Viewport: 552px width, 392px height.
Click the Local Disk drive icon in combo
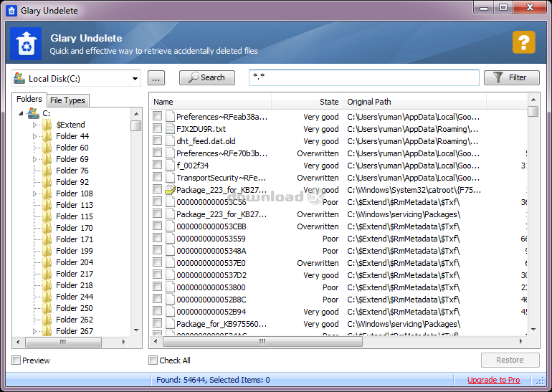click(19, 78)
